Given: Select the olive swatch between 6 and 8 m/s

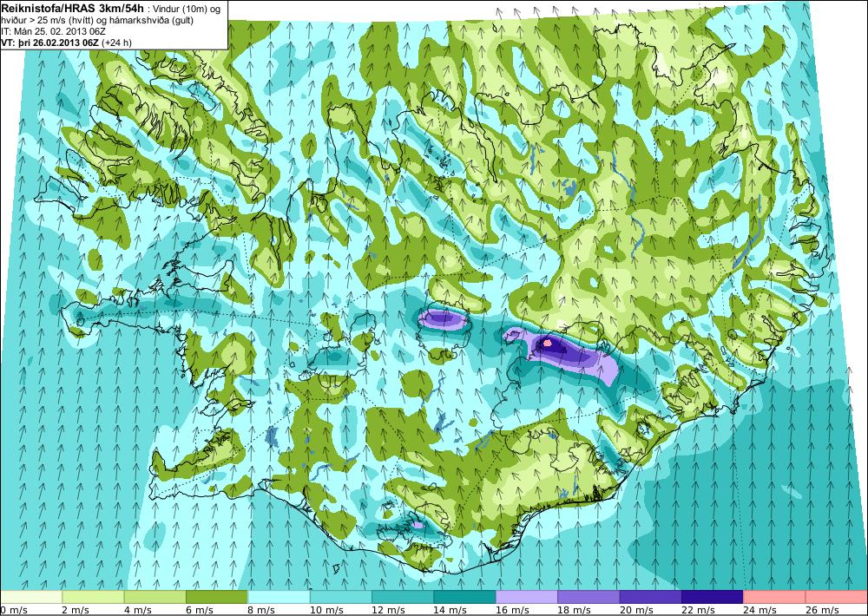Looking at the screenshot, I should click(217, 597).
